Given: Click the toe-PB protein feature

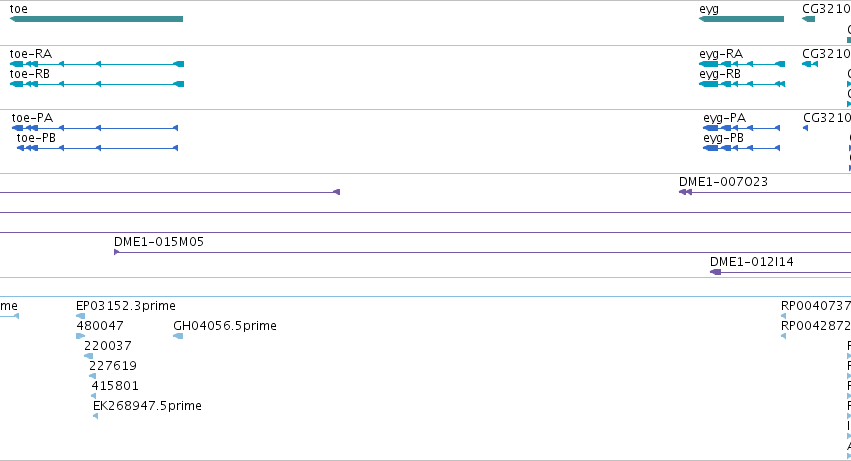Looking at the screenshot, I should (x=97, y=148).
